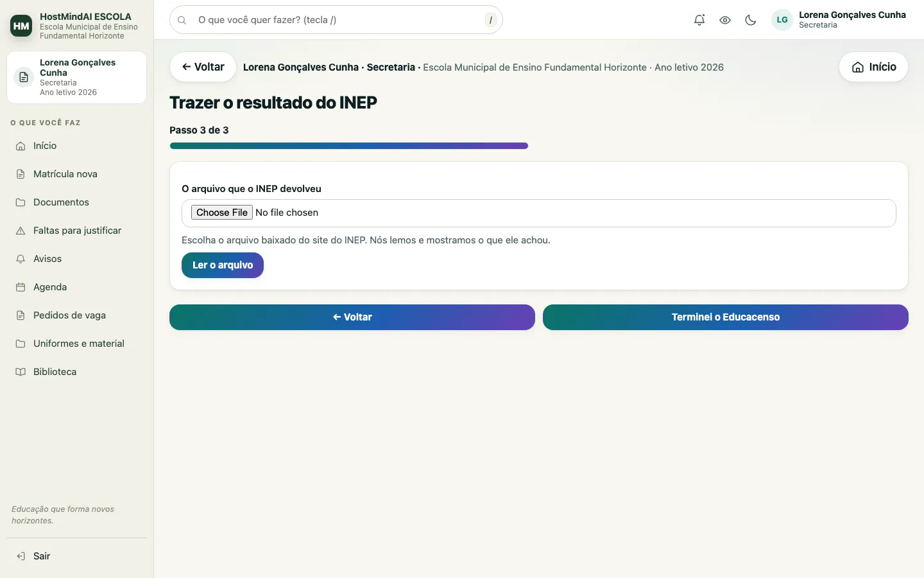Image resolution: width=924 pixels, height=578 pixels.
Task: Click the Início home button at top right
Action: [x=873, y=67]
